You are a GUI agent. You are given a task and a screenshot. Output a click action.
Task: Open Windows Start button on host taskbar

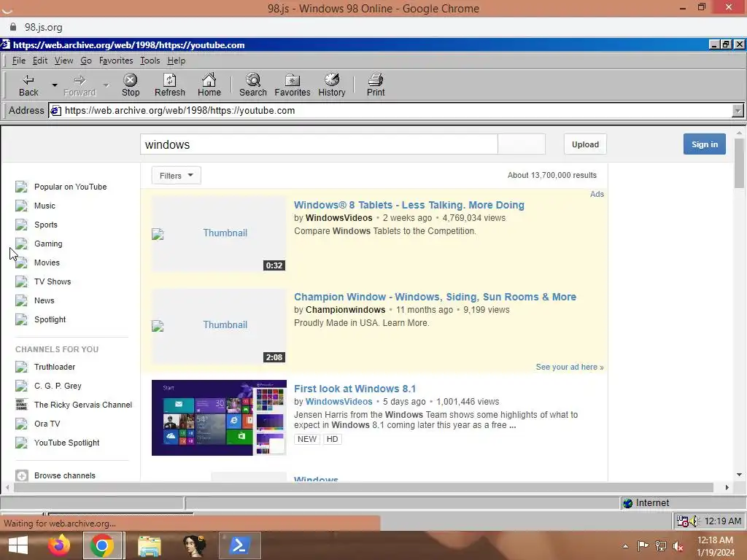18,545
